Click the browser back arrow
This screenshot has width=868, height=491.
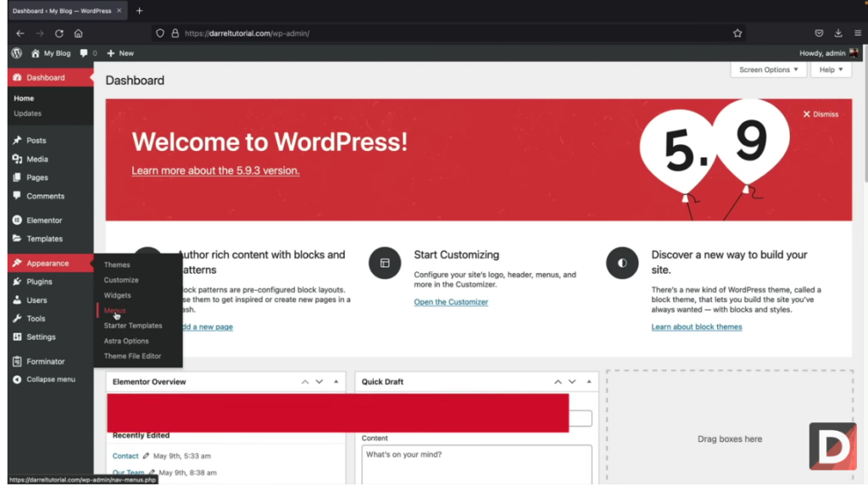pyautogui.click(x=20, y=33)
